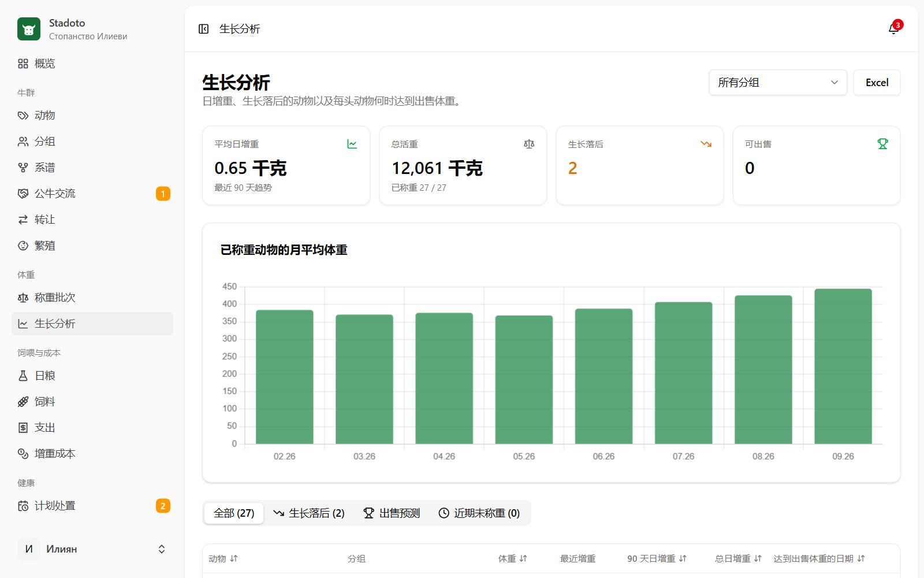
Task: Switch to 近期未称重 (0) tab
Action: pos(479,513)
